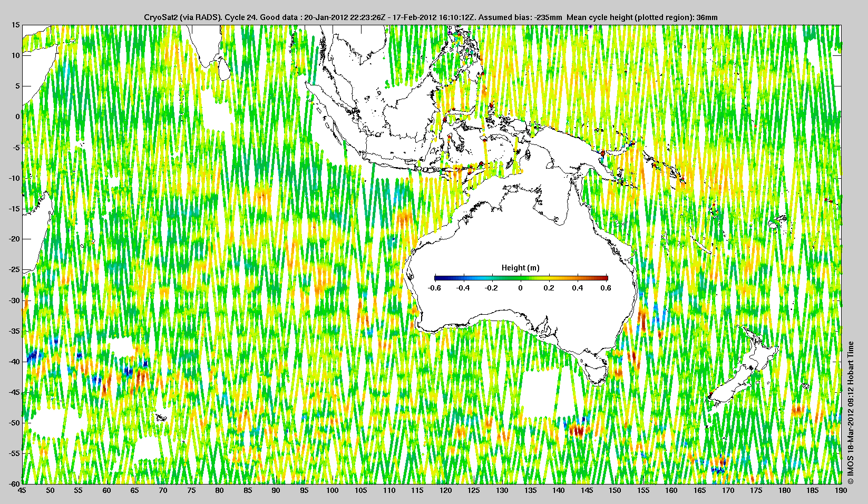Click the "-50" latitude axis label

[15, 423]
